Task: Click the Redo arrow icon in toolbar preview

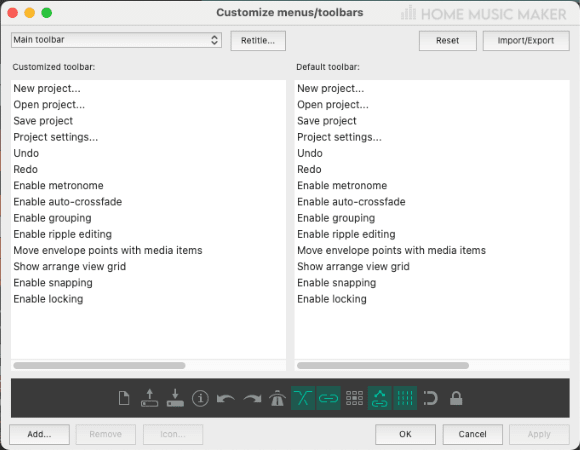Action: click(x=252, y=399)
